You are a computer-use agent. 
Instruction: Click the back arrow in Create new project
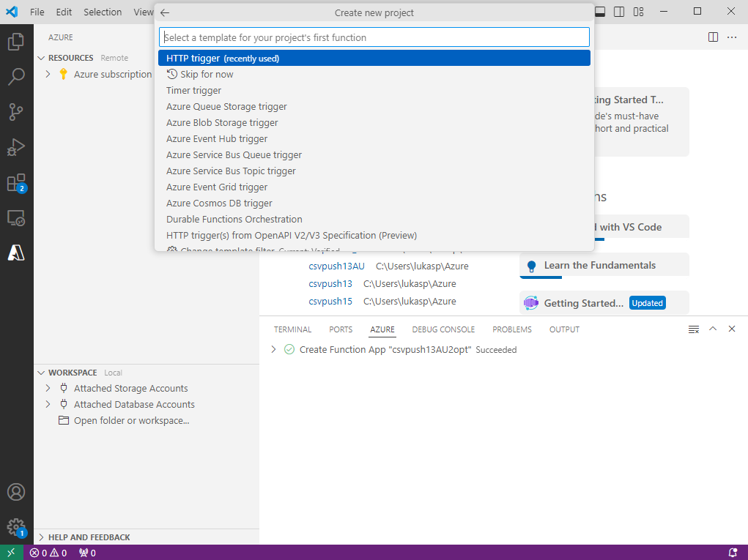click(x=165, y=12)
